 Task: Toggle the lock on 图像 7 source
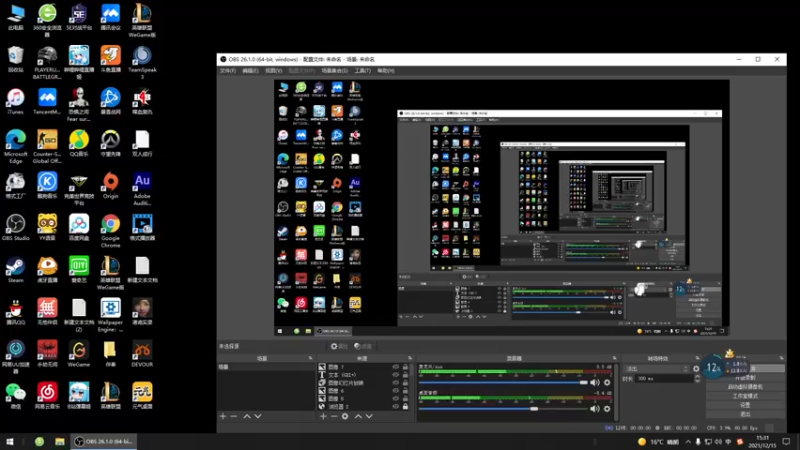point(406,367)
